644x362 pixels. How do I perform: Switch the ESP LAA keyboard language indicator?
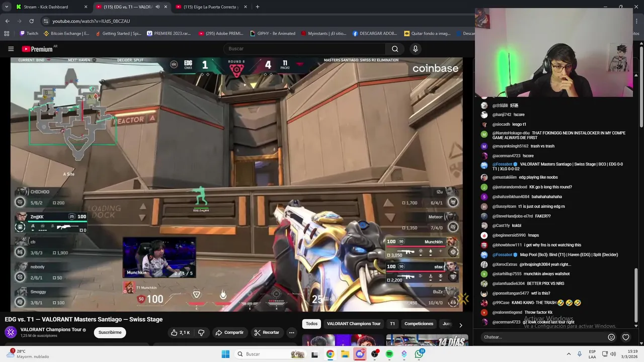click(592, 354)
